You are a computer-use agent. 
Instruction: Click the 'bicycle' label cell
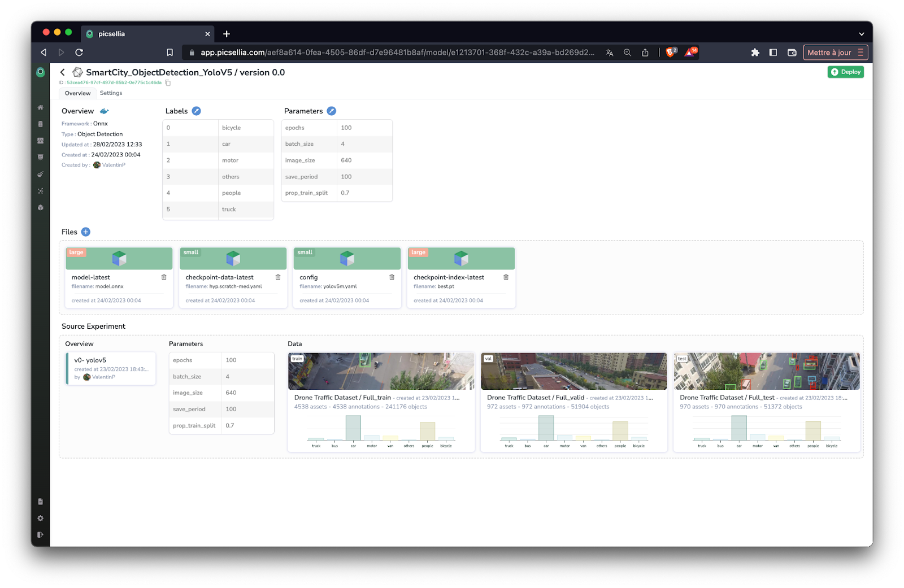coord(246,128)
